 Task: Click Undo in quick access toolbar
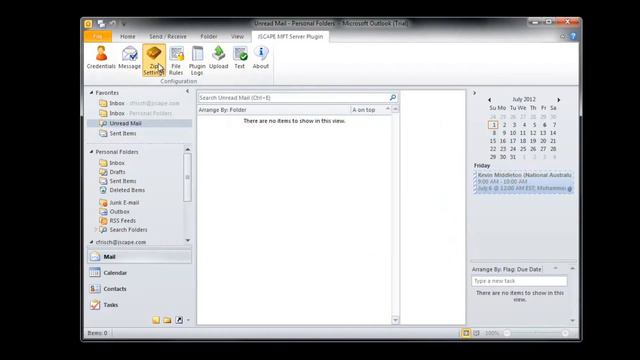(x=113, y=24)
